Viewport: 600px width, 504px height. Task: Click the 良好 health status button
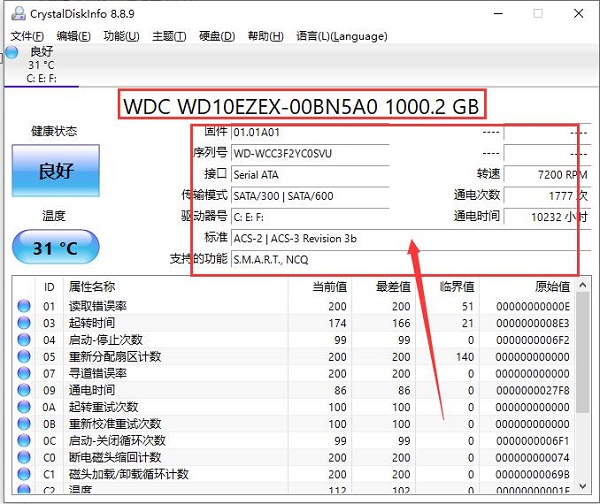tap(55, 170)
